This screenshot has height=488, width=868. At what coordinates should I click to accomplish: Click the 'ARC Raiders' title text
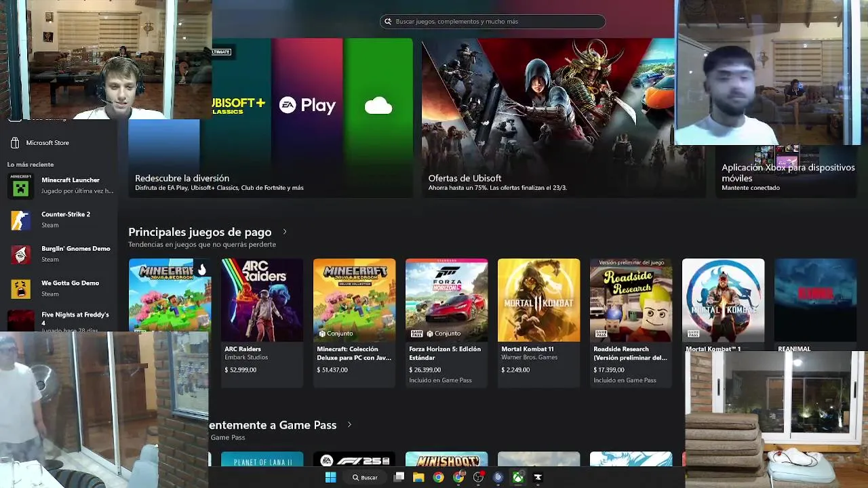pos(243,349)
